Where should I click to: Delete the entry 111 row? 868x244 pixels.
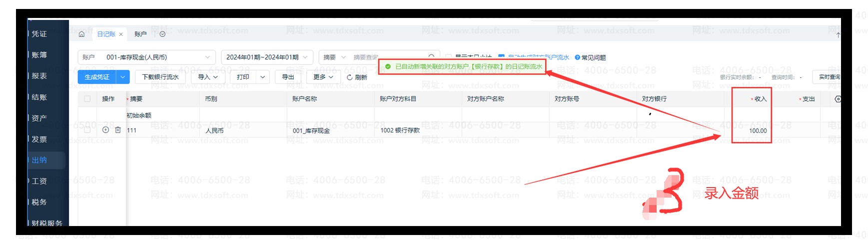coord(118,130)
